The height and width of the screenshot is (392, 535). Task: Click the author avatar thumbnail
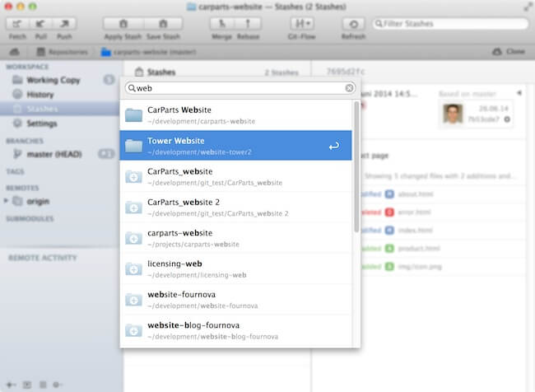pos(453,114)
